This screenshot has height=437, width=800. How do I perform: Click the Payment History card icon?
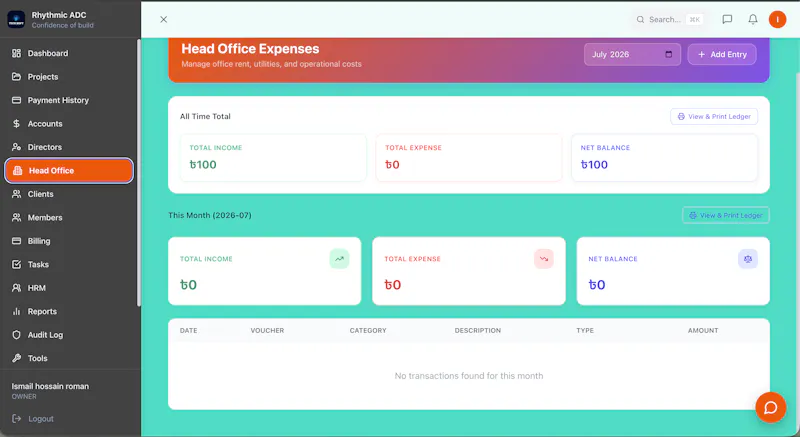point(16,100)
